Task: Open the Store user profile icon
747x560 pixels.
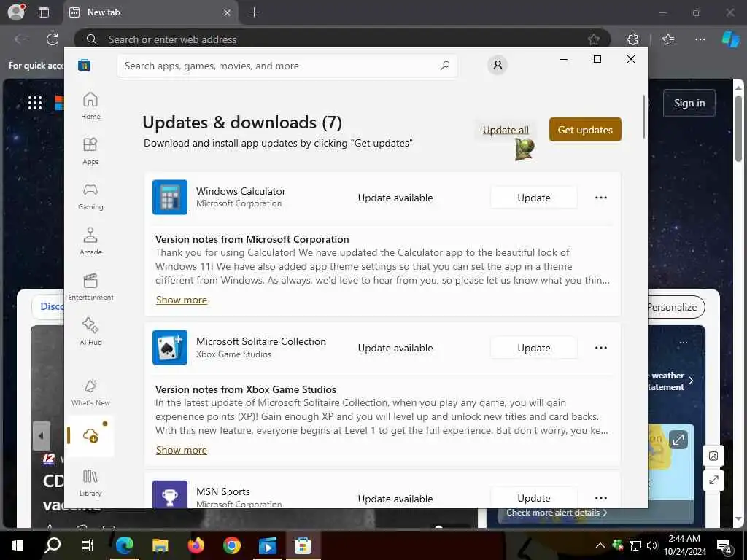Action: [x=498, y=65]
